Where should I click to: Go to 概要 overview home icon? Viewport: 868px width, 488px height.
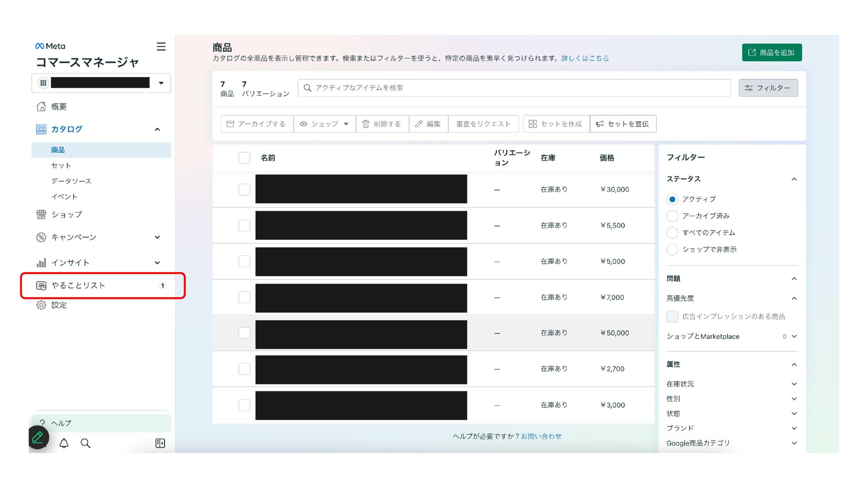point(41,106)
